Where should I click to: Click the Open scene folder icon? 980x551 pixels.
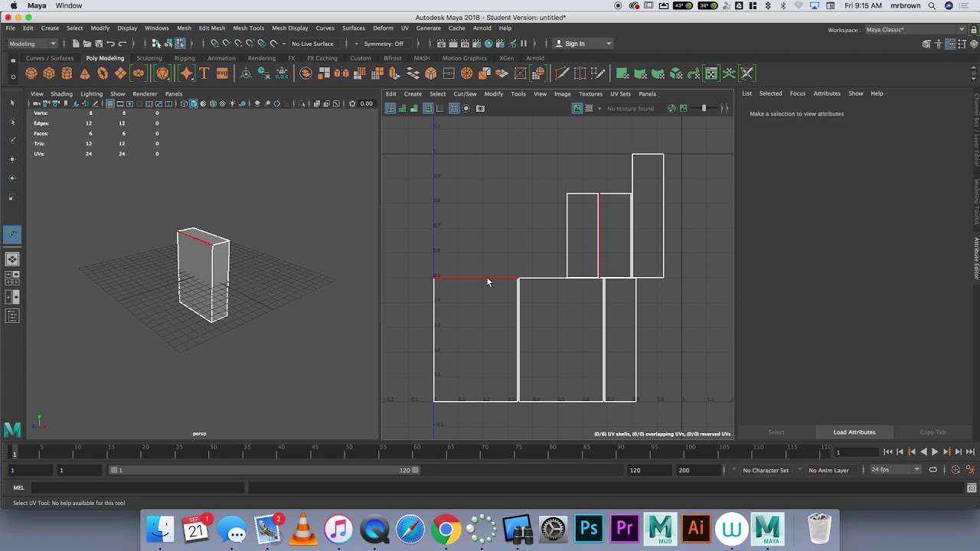[x=87, y=44]
